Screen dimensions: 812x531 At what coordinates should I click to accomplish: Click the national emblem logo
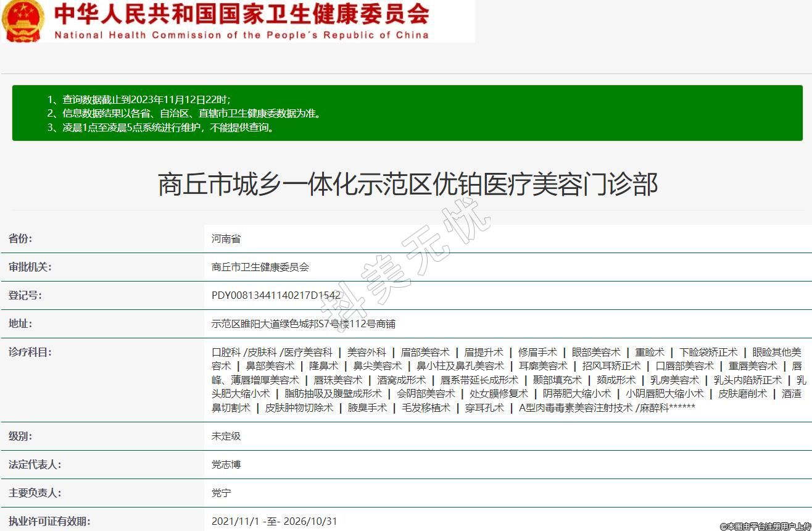point(23,20)
